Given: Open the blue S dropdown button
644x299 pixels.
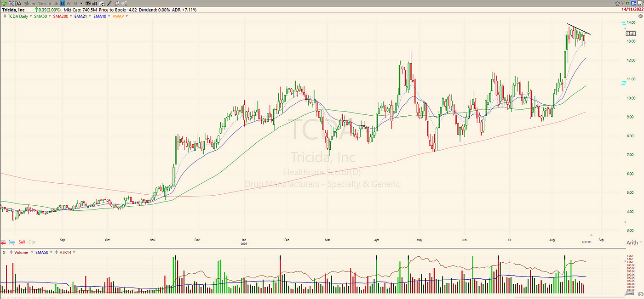Looking at the screenshot, I should point(633,3).
